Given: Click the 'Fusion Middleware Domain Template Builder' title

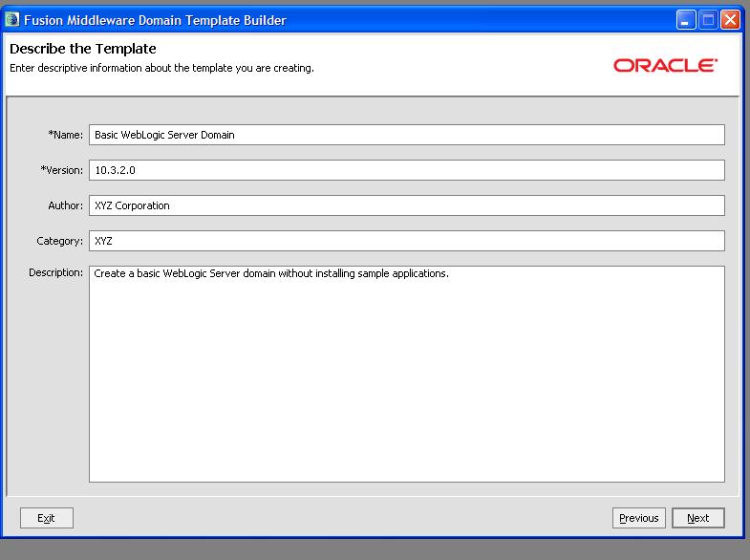Looking at the screenshot, I should [x=155, y=20].
